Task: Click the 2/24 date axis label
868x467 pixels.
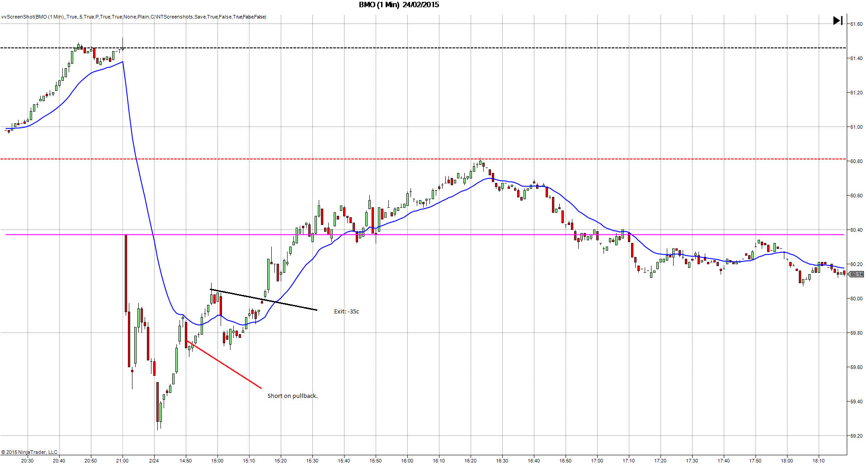Action: point(154,461)
